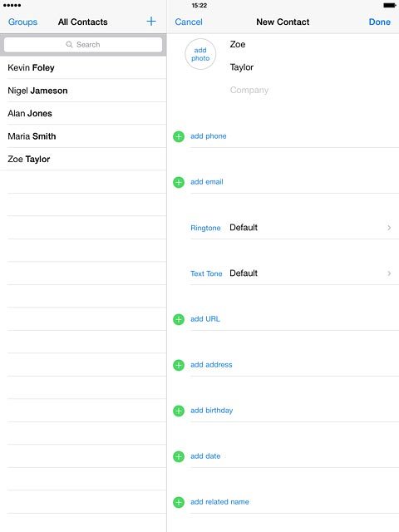Open Groups in the contacts list
This screenshot has width=399, height=532.
pos(22,22)
